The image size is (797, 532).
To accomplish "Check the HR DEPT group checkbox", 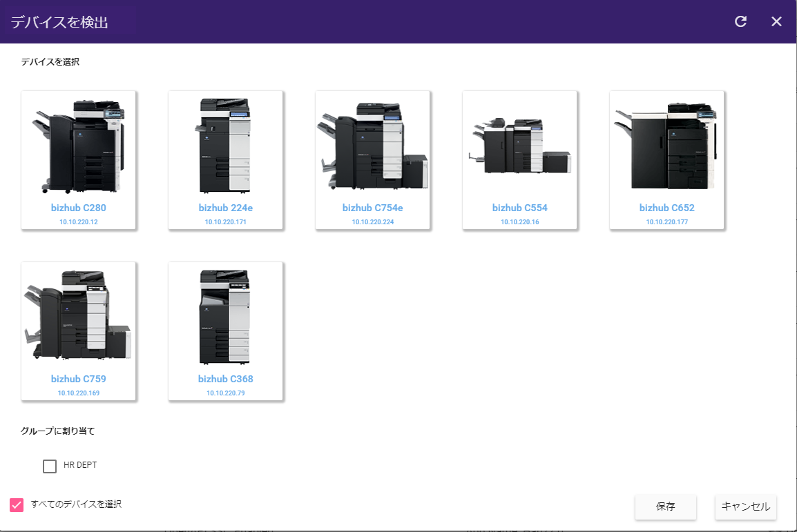I will click(x=50, y=466).
